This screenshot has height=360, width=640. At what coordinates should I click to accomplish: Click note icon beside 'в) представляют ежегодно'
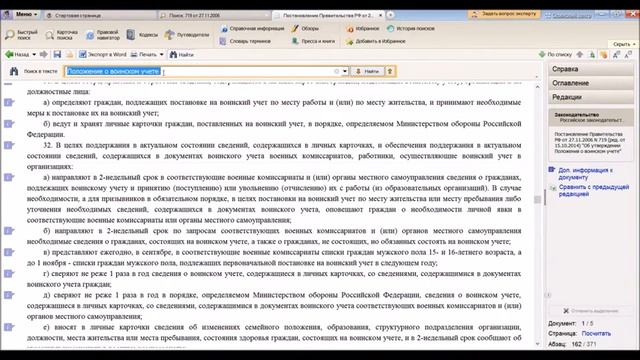[9, 253]
